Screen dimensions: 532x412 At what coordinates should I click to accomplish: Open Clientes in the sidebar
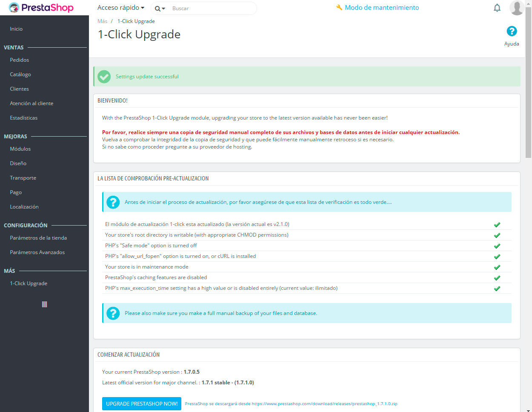20,89
